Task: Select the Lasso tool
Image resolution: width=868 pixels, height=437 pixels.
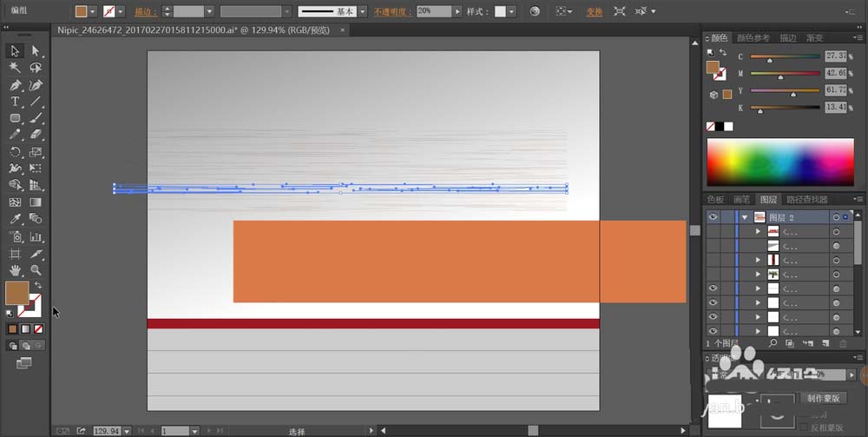Action: (x=36, y=68)
